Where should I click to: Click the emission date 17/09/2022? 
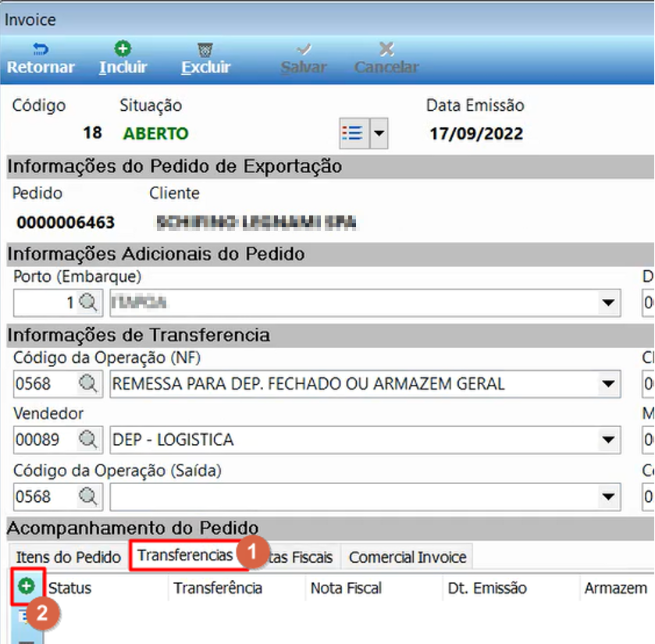(476, 133)
